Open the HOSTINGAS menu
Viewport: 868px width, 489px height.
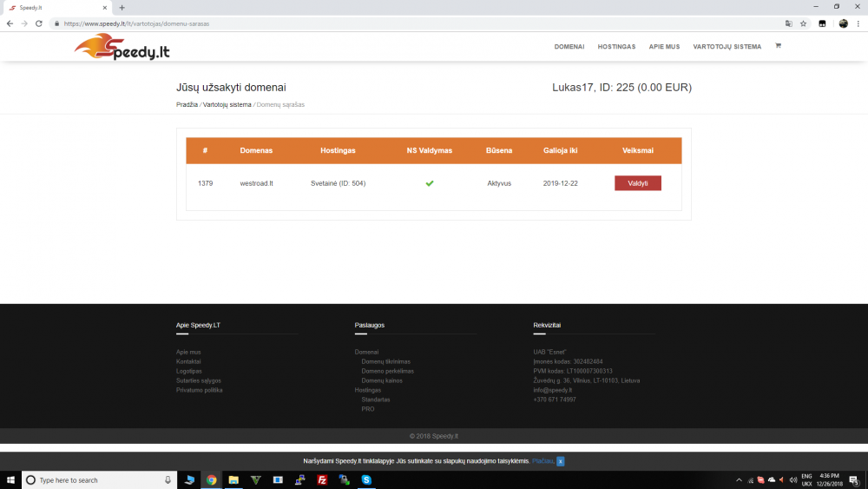click(x=616, y=47)
